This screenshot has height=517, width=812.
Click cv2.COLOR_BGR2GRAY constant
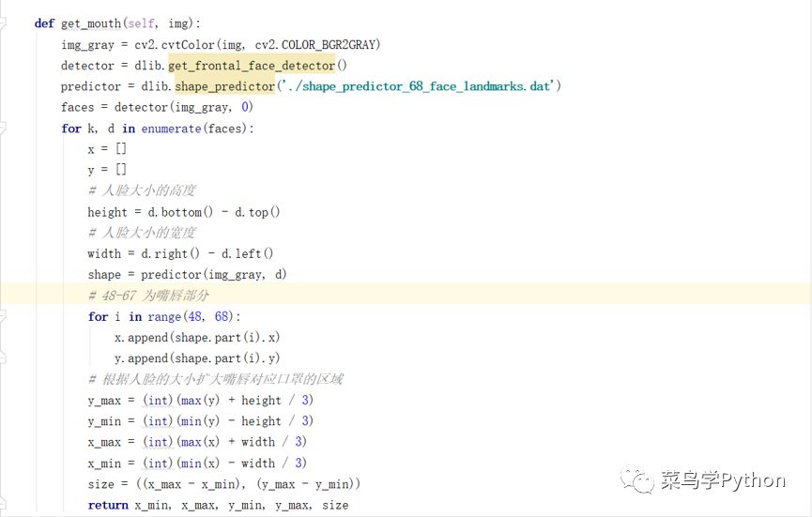click(x=314, y=45)
